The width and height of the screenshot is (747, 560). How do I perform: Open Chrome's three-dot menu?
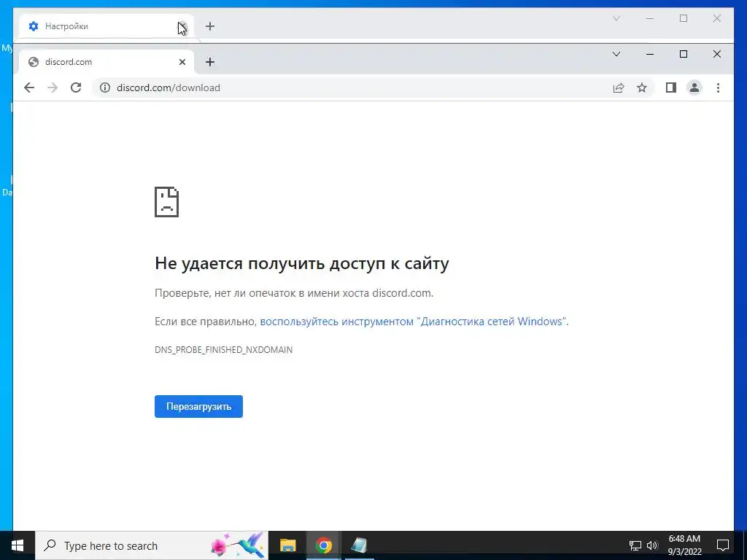(x=718, y=87)
